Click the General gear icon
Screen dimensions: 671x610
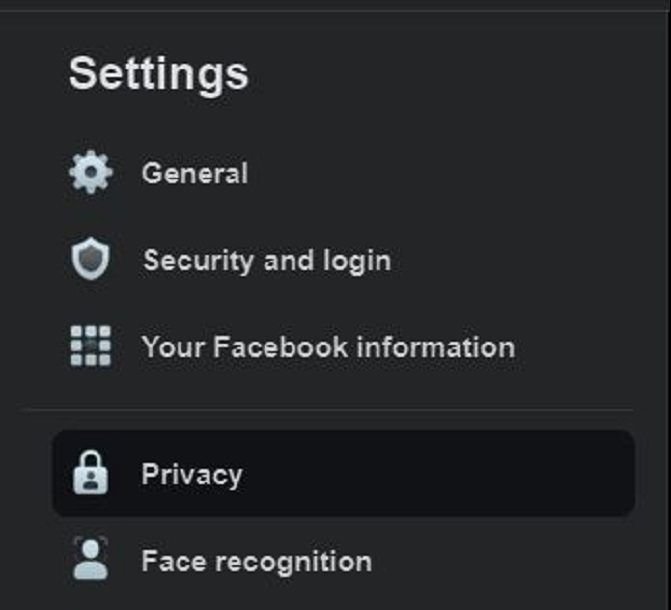click(91, 173)
